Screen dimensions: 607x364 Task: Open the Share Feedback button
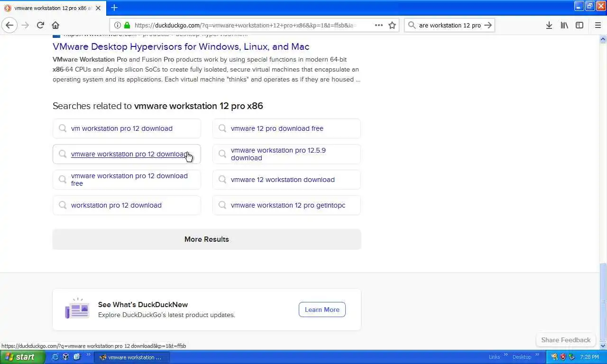566,340
